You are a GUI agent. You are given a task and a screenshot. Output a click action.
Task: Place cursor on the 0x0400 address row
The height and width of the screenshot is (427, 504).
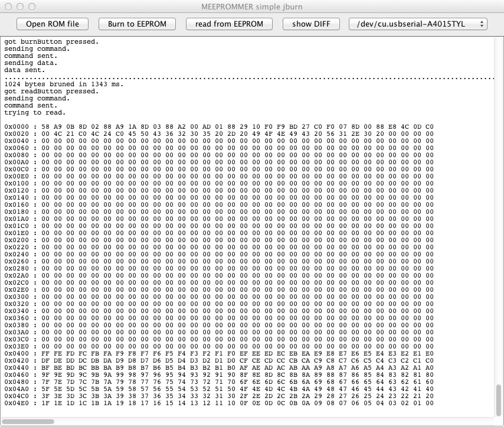[17, 354]
